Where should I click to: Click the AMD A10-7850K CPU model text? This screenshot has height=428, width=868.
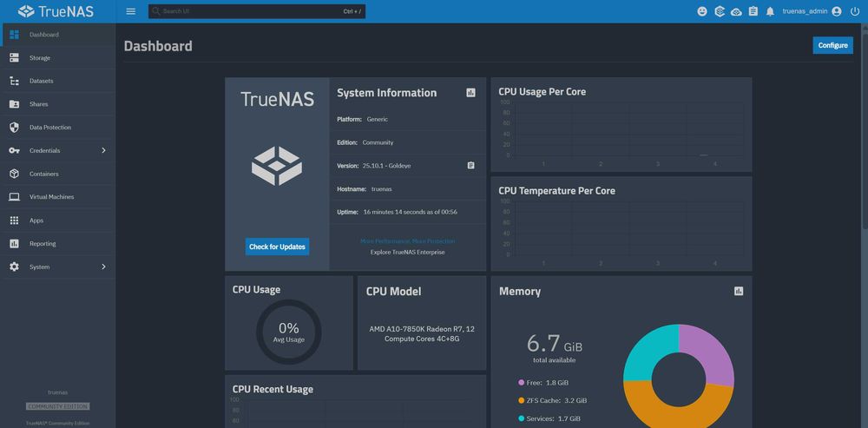[x=422, y=333]
